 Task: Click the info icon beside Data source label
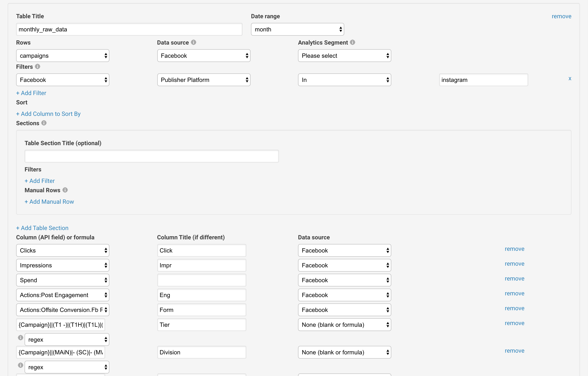[193, 42]
